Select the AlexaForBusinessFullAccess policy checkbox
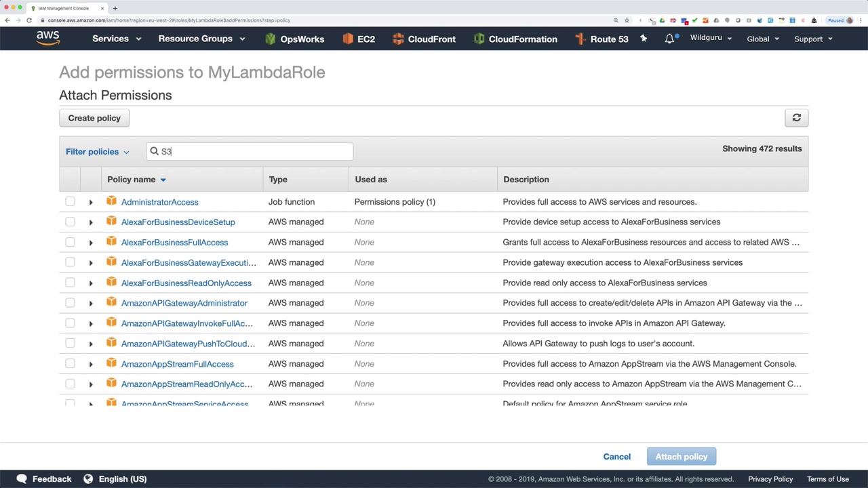 (70, 242)
